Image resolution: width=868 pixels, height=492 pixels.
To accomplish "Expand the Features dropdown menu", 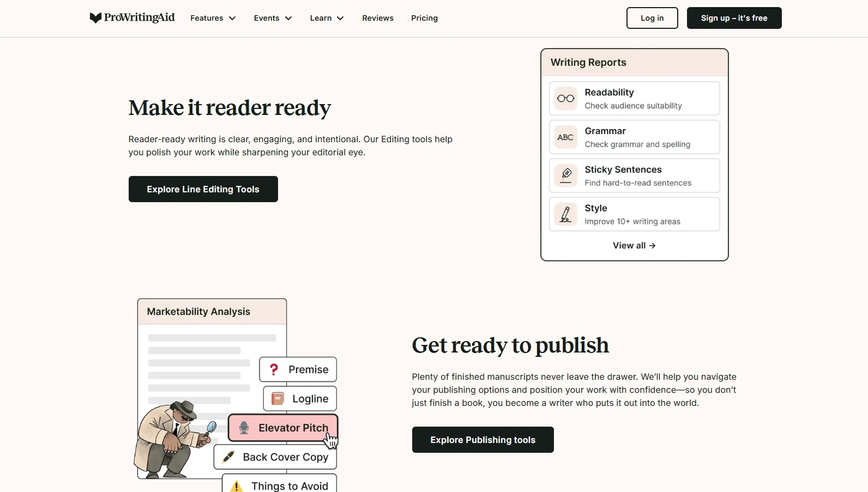I will [213, 18].
